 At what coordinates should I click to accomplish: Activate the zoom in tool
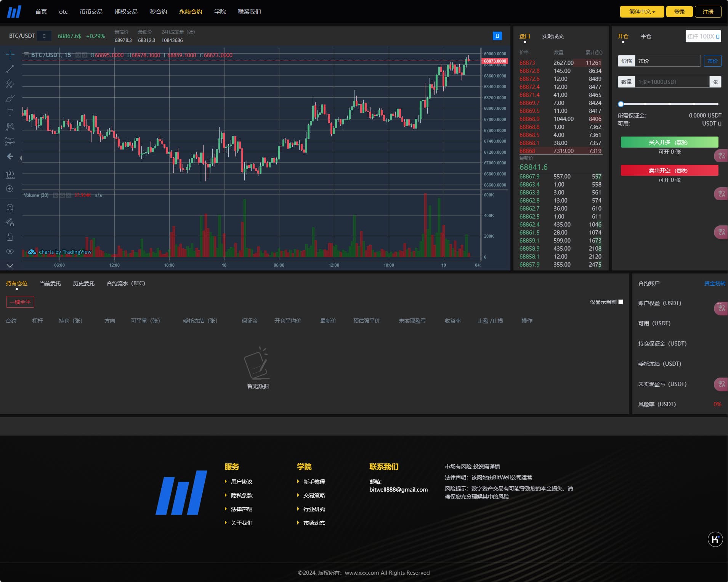(x=10, y=189)
